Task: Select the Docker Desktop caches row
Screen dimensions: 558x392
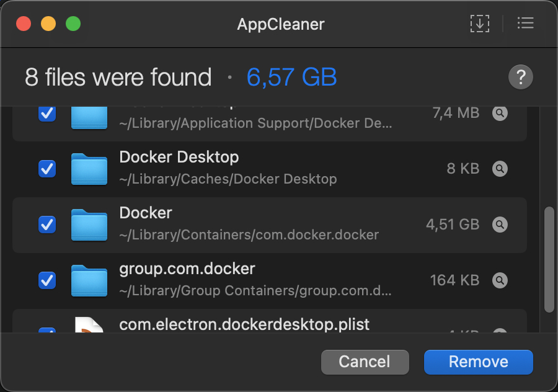Action: (270, 169)
